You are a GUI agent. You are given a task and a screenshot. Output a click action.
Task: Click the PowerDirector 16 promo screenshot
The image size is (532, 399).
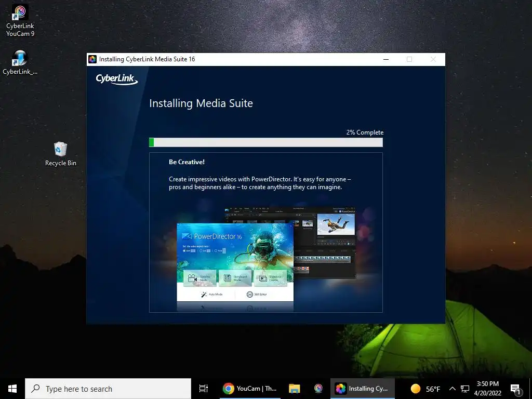point(235,262)
